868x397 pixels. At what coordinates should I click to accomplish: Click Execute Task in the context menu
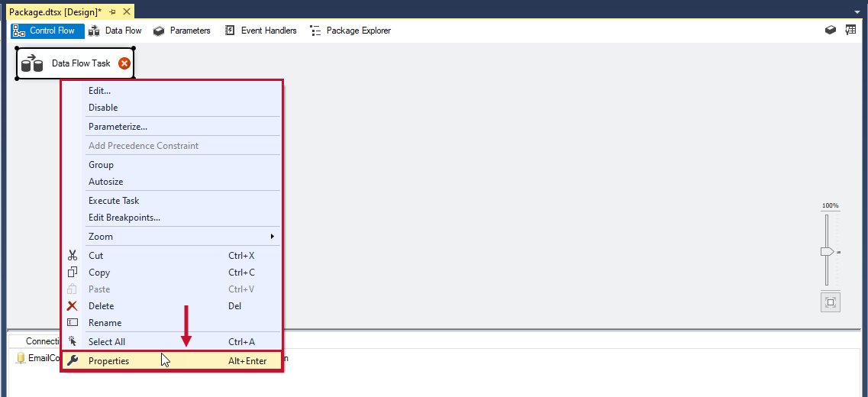tap(114, 201)
